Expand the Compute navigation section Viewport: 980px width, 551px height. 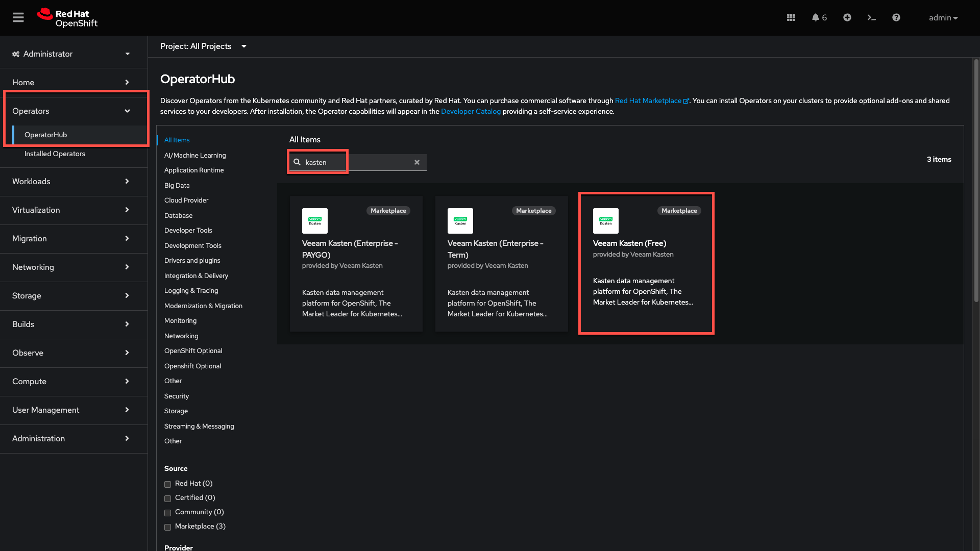point(73,381)
